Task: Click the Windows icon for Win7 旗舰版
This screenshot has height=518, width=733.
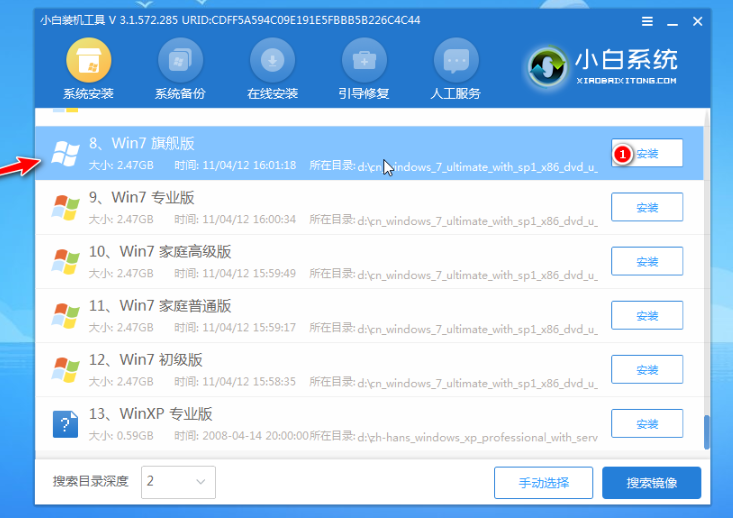Action: (66, 154)
